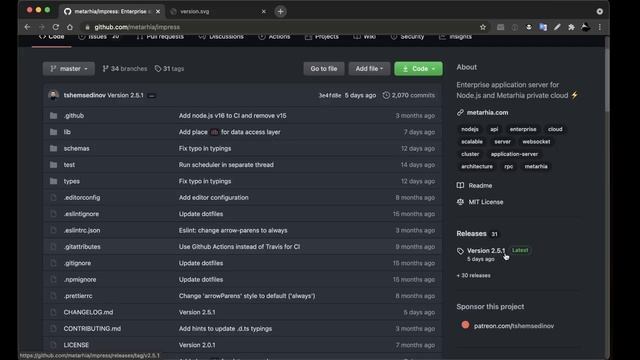Open the Actions tab

tap(274, 37)
